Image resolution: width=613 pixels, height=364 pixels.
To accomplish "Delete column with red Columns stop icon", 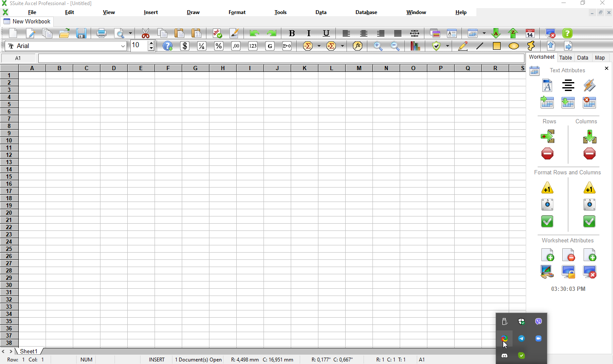I will 590,154.
